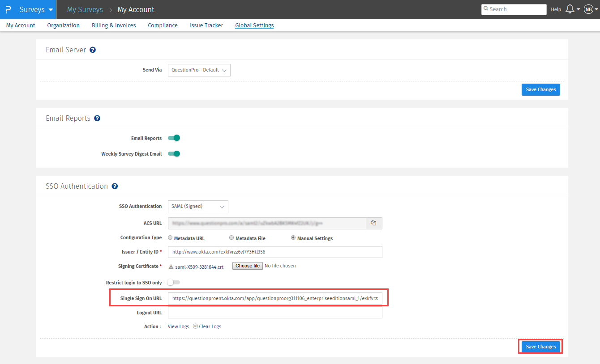The image size is (600, 364).
Task: Save the SSO Authentication changes
Action: point(540,347)
